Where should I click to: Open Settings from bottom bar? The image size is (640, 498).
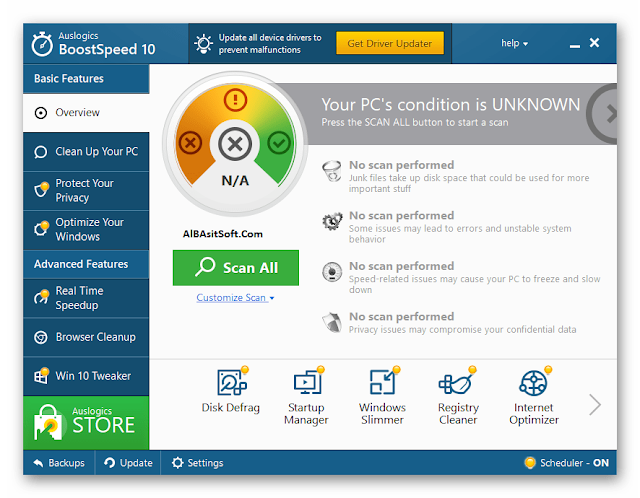coord(198,462)
